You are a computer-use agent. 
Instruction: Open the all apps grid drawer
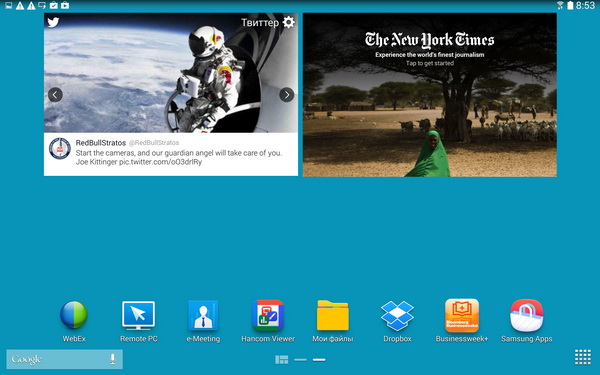coord(583,357)
